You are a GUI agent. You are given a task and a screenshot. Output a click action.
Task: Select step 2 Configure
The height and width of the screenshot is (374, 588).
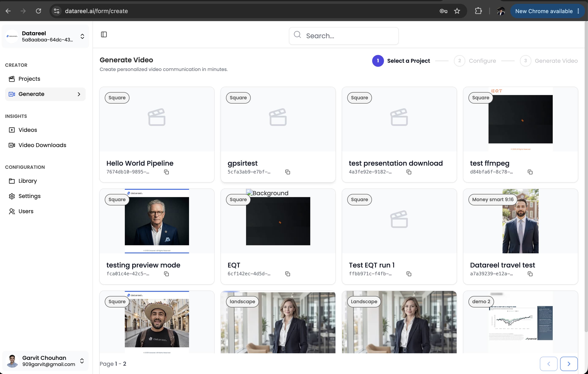coord(475,61)
